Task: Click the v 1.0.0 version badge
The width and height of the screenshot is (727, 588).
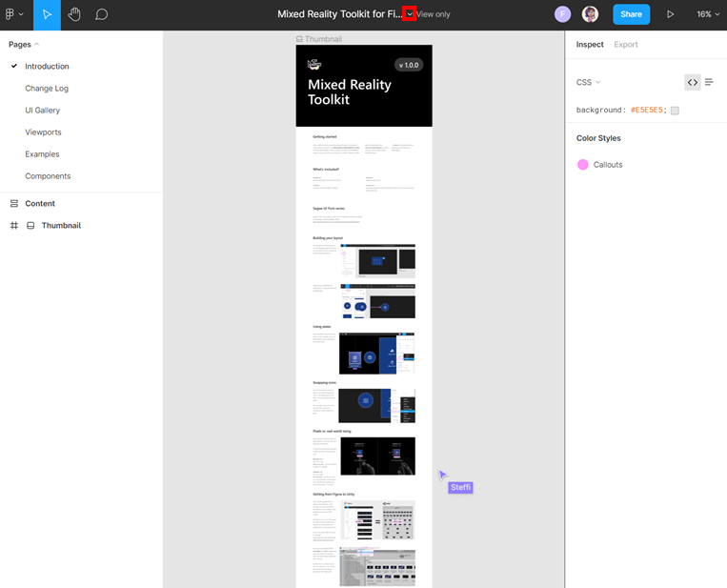Action: (409, 65)
